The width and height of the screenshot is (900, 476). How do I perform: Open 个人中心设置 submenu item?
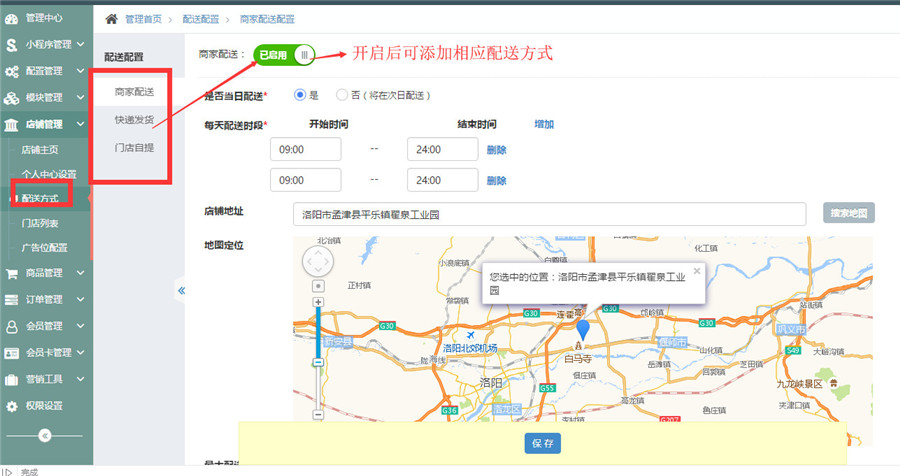click(49, 174)
